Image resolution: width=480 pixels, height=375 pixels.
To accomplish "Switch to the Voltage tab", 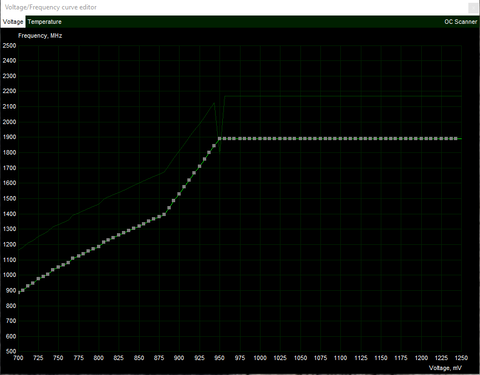I will coord(13,22).
